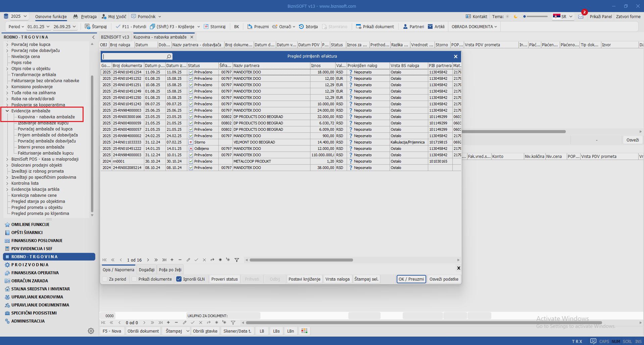644x345 pixels.
Task: Open the settings gear below sidebar
Action: (x=91, y=331)
